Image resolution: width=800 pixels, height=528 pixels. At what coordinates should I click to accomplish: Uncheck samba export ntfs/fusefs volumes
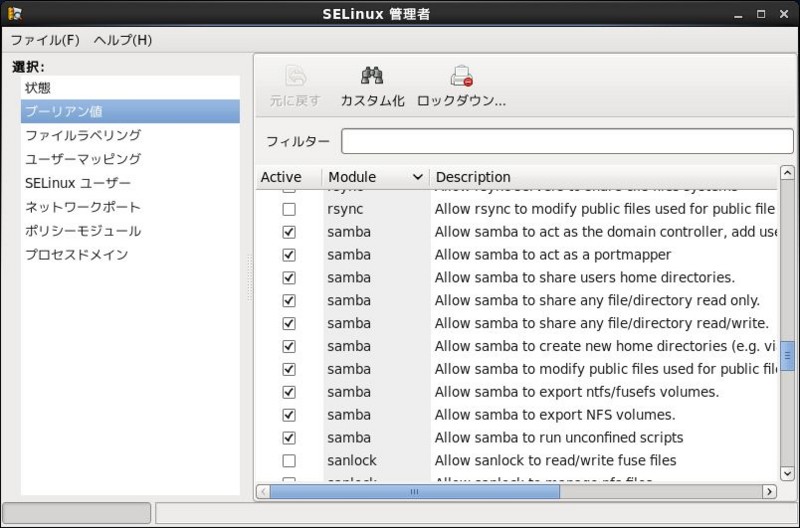[289, 392]
